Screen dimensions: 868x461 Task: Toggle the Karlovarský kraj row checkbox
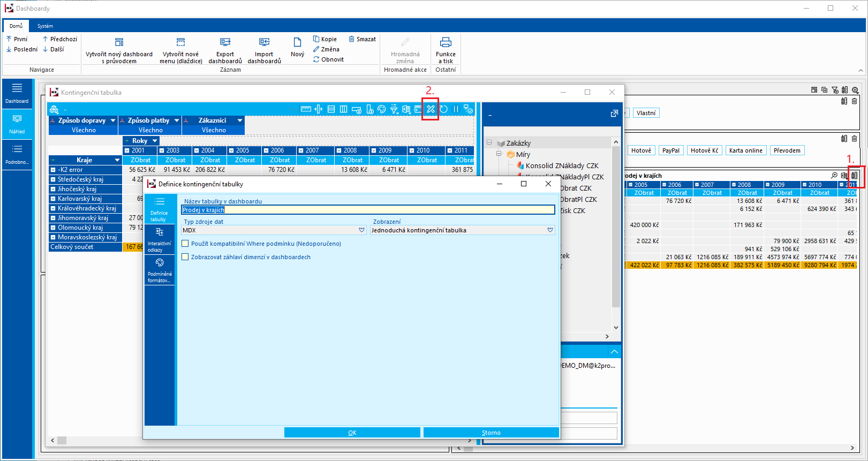coord(53,199)
